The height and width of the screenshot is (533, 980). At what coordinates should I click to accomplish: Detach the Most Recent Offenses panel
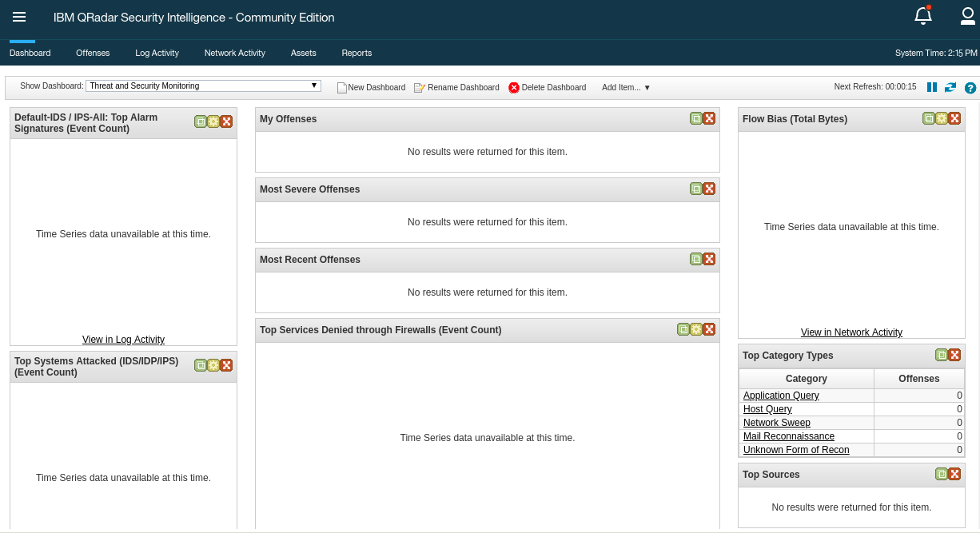696,259
